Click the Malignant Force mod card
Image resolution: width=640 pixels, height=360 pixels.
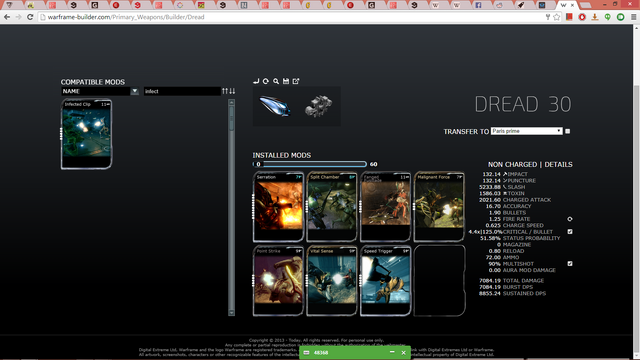point(439,207)
